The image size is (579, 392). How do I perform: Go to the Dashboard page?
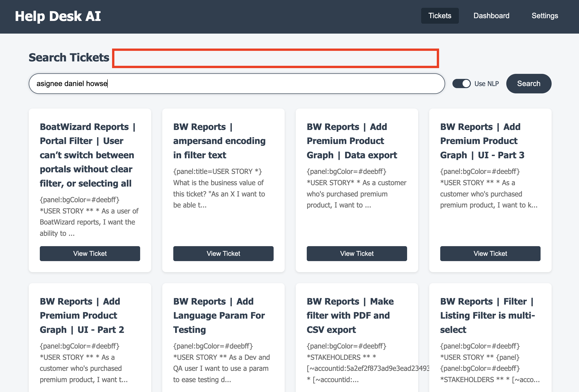click(x=491, y=16)
